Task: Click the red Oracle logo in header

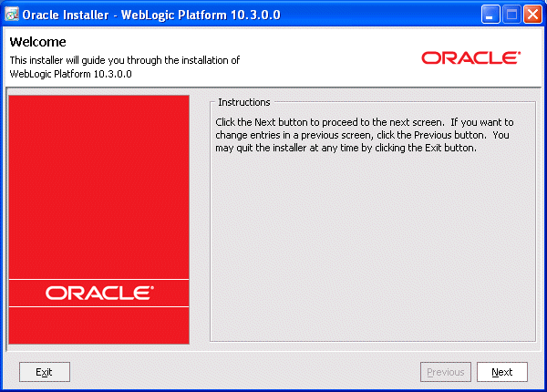Action: [x=470, y=58]
